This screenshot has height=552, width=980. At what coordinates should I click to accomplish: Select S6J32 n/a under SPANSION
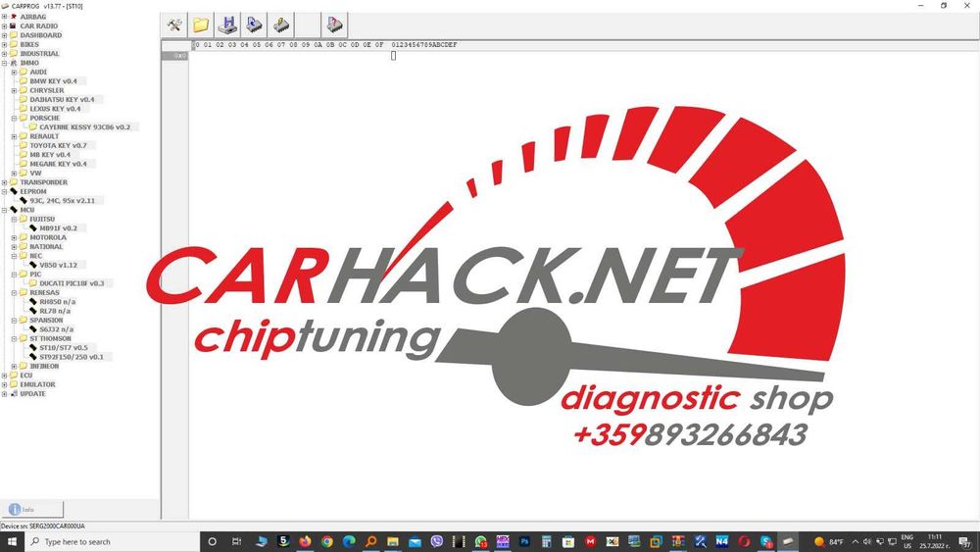pyautogui.click(x=56, y=329)
